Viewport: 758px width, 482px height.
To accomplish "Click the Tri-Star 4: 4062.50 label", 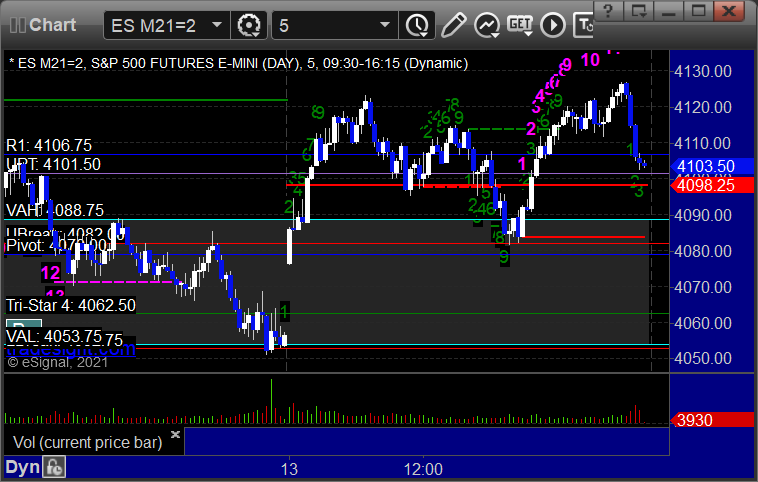I will 71,306.
